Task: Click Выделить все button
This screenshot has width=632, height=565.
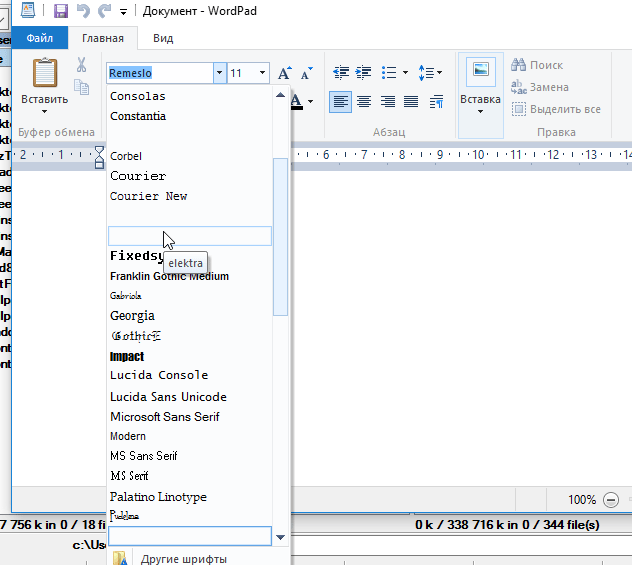Action: pos(556,109)
